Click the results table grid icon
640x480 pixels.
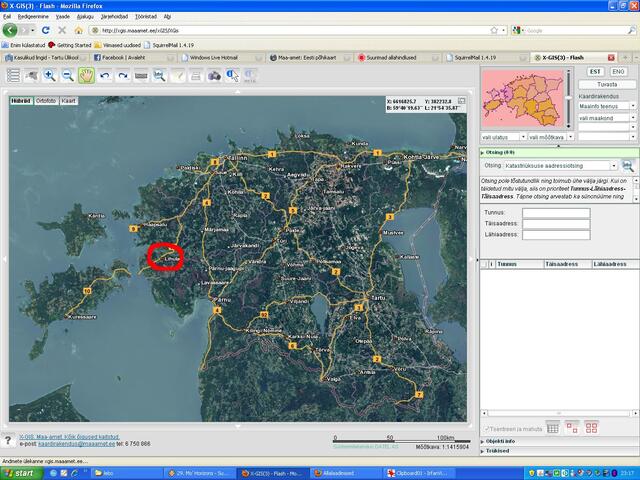pos(553,428)
